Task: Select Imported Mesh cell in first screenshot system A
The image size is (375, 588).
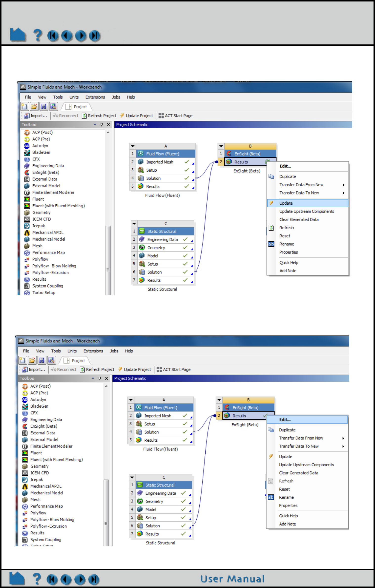Action: [166, 162]
